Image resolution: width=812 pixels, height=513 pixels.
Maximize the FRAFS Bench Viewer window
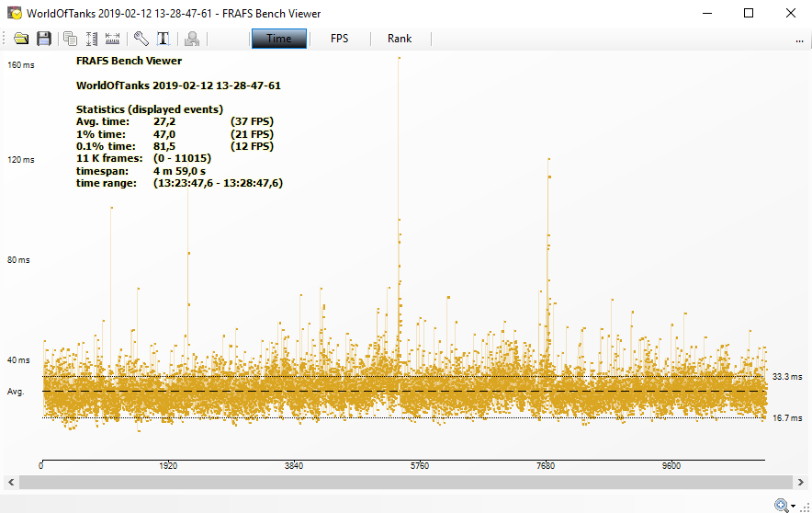coord(749,13)
